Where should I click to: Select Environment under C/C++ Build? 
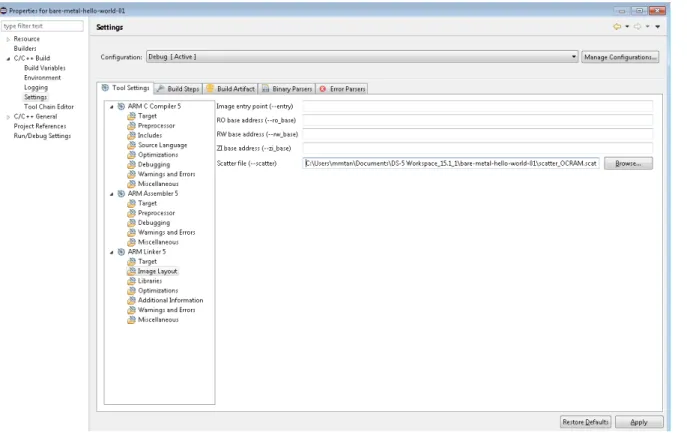42,78
